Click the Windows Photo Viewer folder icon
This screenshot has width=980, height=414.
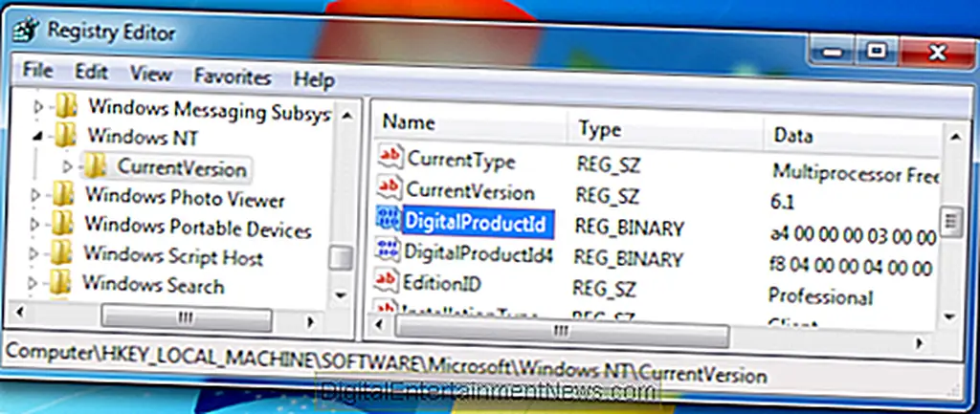[63, 198]
